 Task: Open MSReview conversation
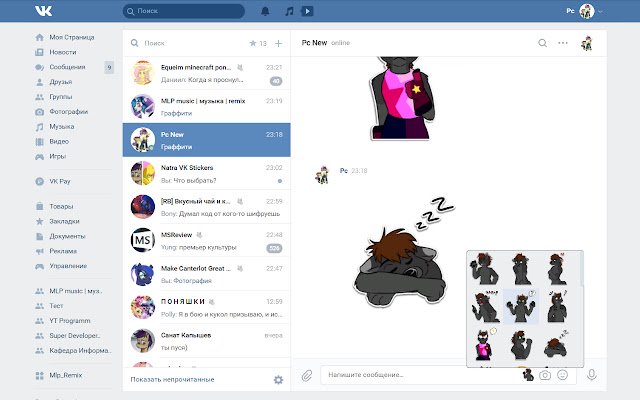[207, 240]
